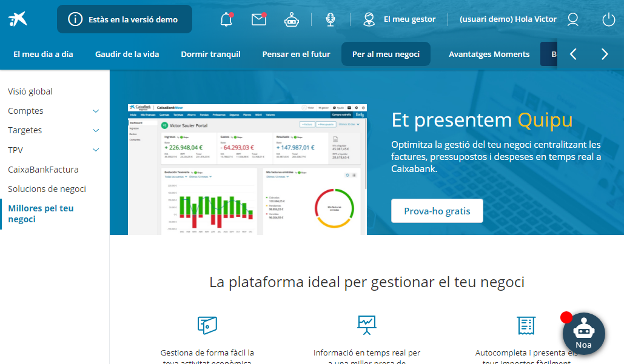Click the wallet icon above Gestiona de forma fàcil
This screenshot has width=624, height=364.
pos(207,325)
